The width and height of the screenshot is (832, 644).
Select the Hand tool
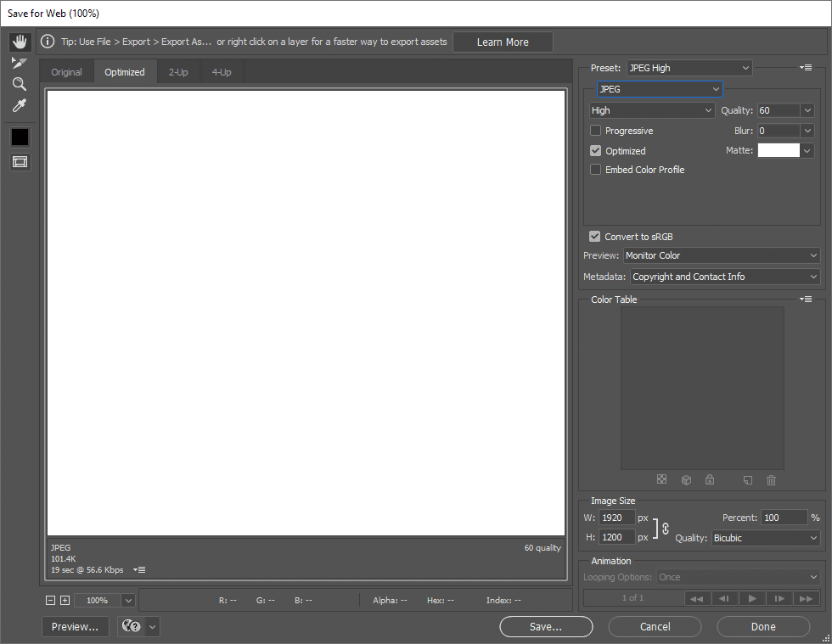[x=20, y=41]
